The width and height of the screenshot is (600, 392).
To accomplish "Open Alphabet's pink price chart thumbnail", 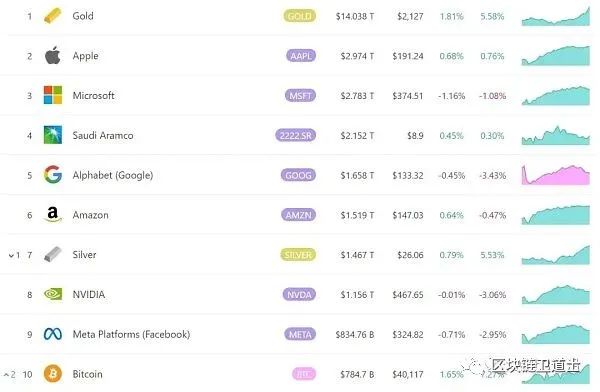I will 556,175.
